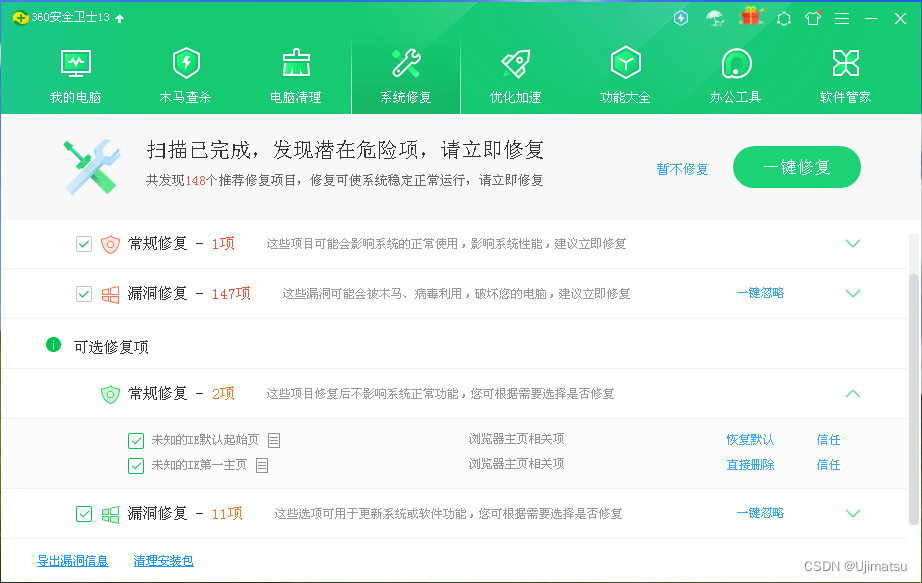Uncheck 常规修复 1项 checkbox

(84, 244)
